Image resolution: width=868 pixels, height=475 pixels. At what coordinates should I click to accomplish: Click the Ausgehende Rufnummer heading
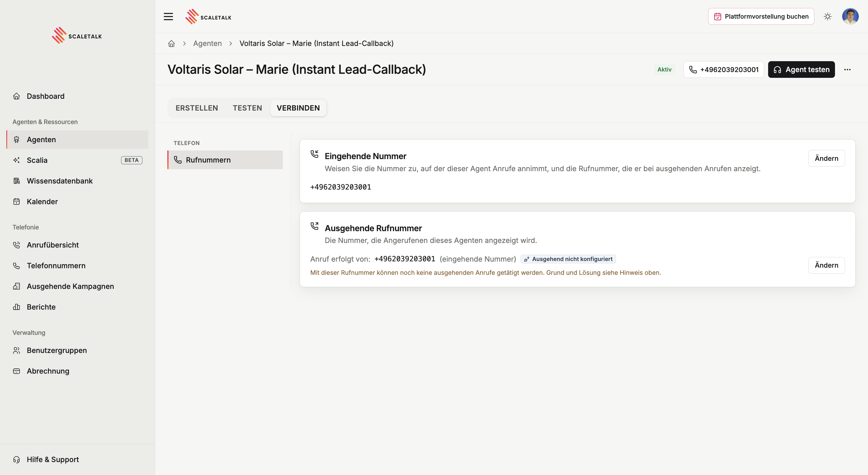point(373,229)
